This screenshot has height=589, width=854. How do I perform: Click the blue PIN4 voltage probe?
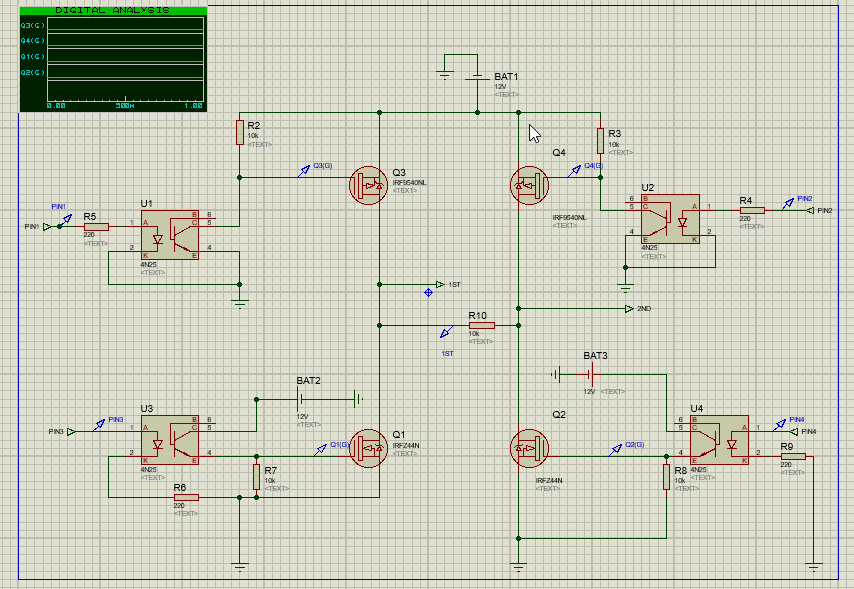click(780, 424)
